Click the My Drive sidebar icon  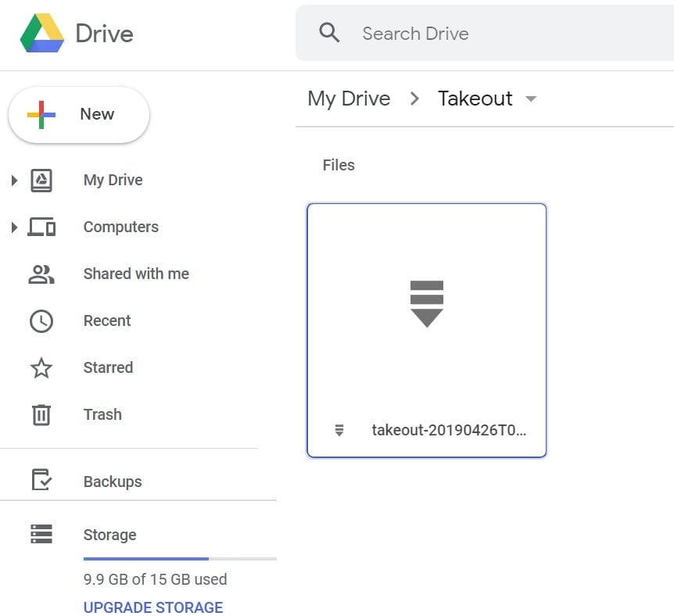tap(41, 180)
